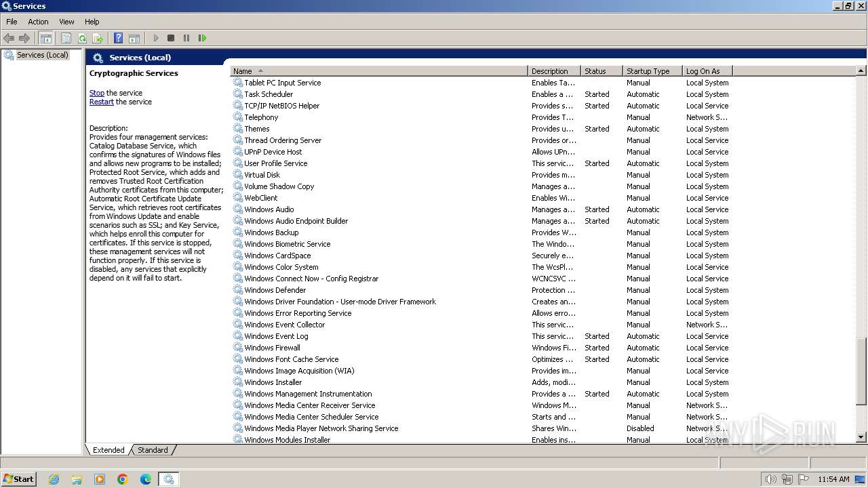The height and width of the screenshot is (488, 868).
Task: Select the Windows Error Reporting Service row
Action: [x=481, y=313]
